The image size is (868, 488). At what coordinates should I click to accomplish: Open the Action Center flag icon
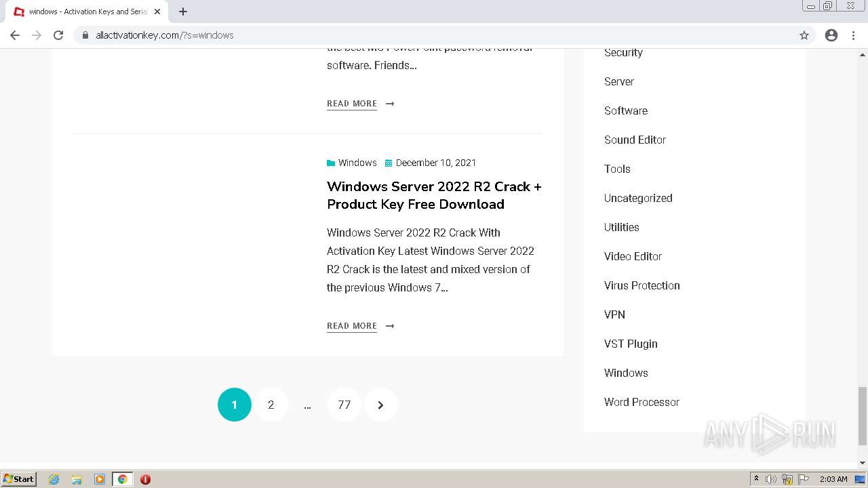pyautogui.click(x=804, y=479)
